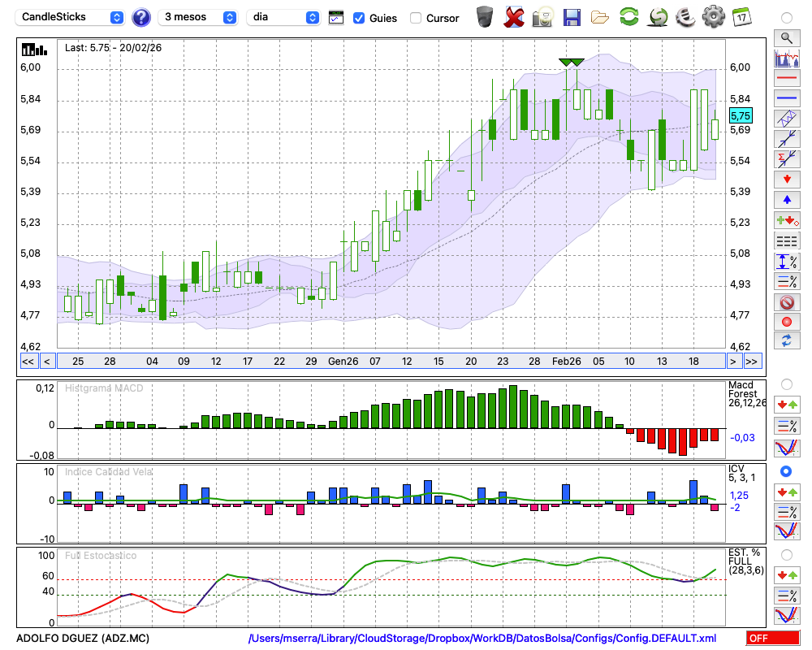The height and width of the screenshot is (650, 812).
Task: Click the blue up arrow marker tool
Action: (x=786, y=200)
